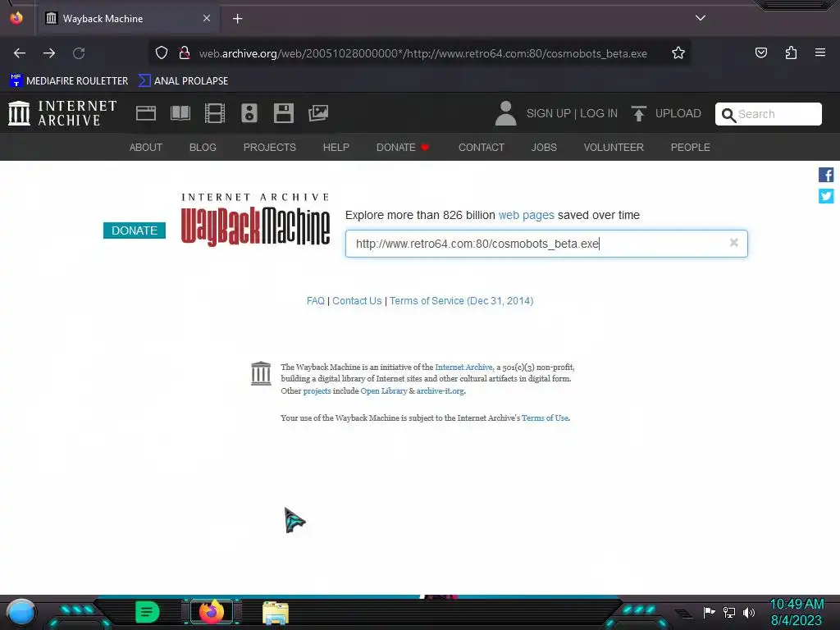This screenshot has height=630, width=840.
Task: Click the user avatar icon
Action: (x=505, y=113)
